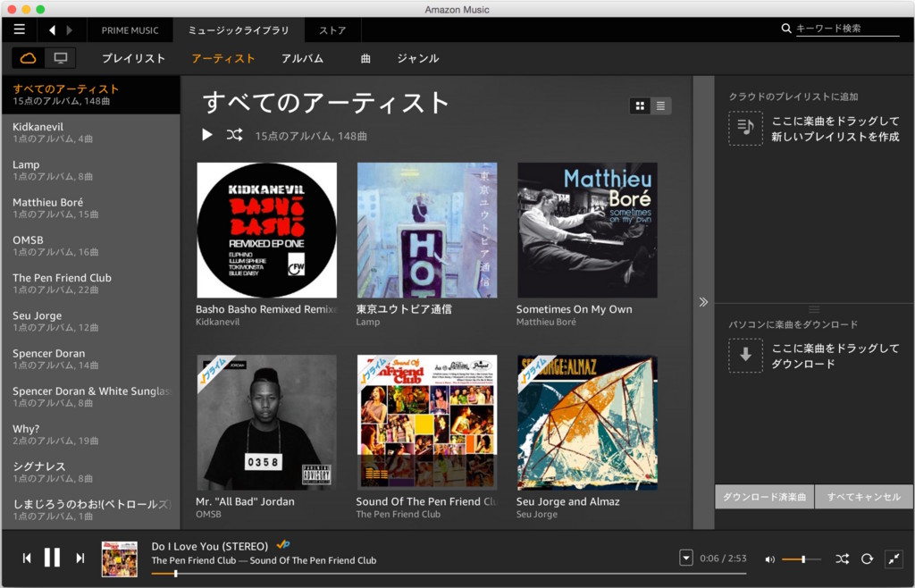Screen dimensions: 915x588
Task: Open the PRIME MUSIC tab
Action: click(130, 30)
